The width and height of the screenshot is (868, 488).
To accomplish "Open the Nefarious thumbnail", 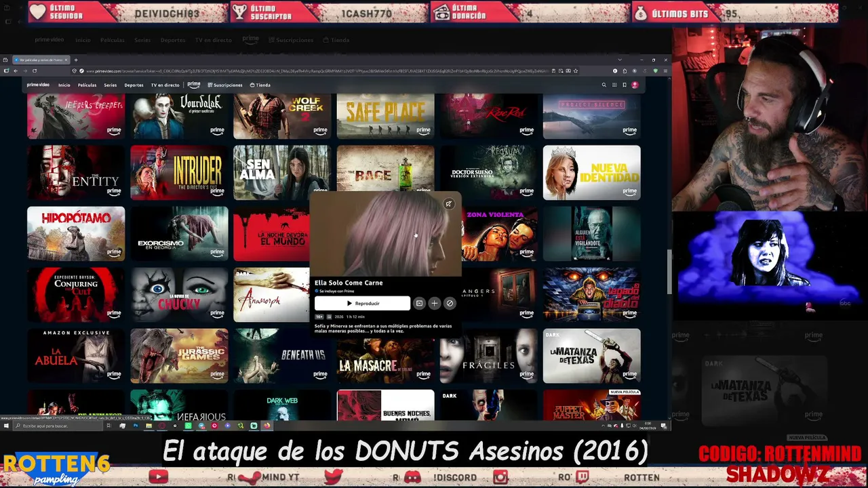I will point(179,405).
